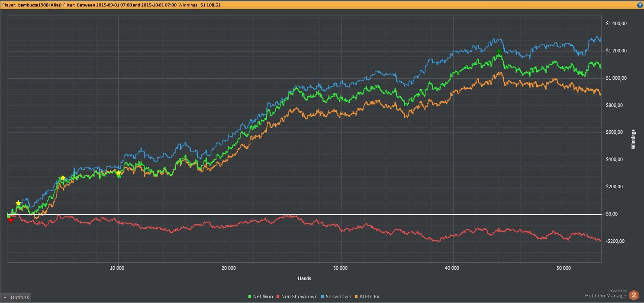Click the 10 000 hands axis label
The image size is (644, 303).
[117, 268]
